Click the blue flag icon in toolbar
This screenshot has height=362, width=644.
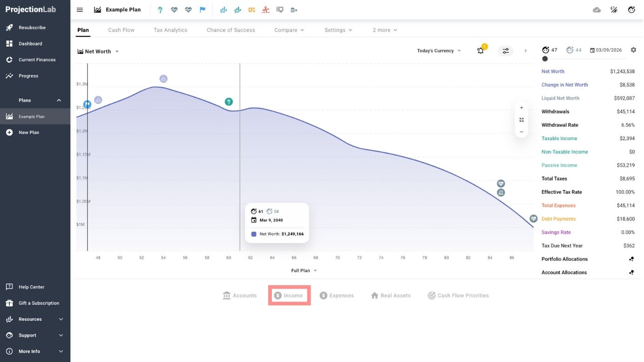point(203,10)
